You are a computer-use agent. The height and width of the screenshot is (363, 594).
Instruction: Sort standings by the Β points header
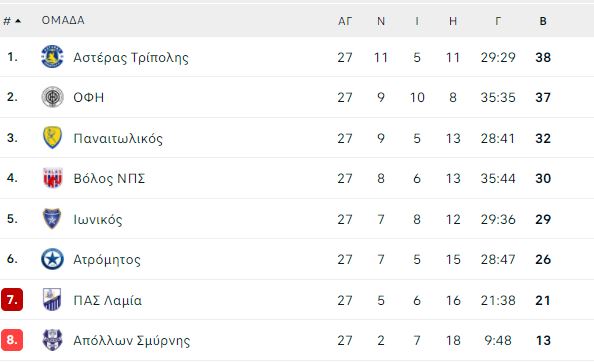(543, 21)
